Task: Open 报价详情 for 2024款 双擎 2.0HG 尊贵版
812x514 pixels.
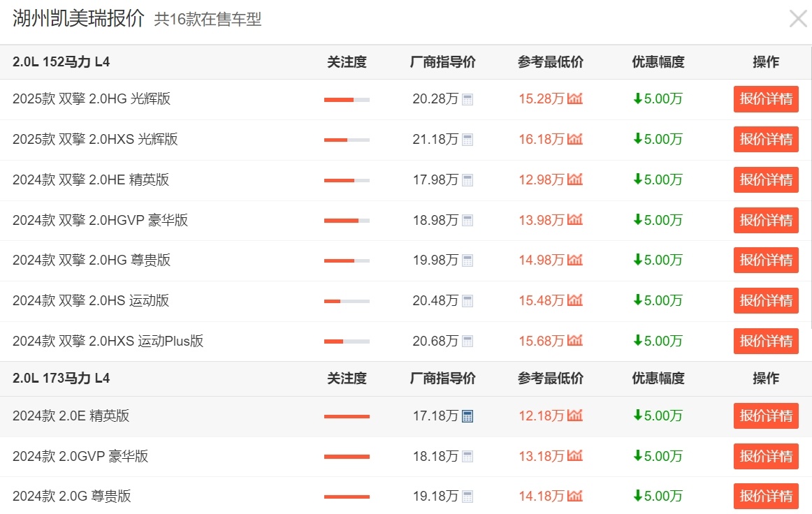Action: pyautogui.click(x=766, y=260)
